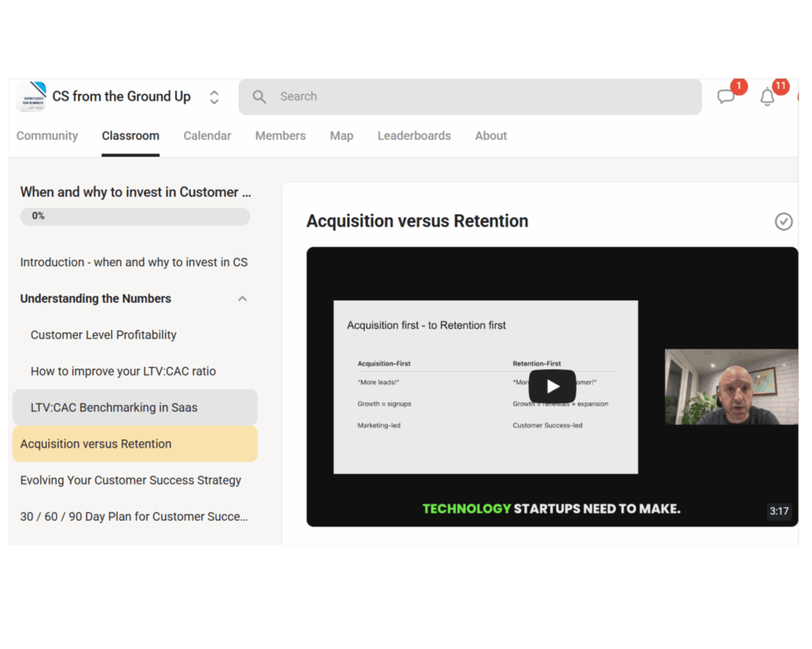Open the Leaderboards tab
The height and width of the screenshot is (649, 812).
click(414, 136)
